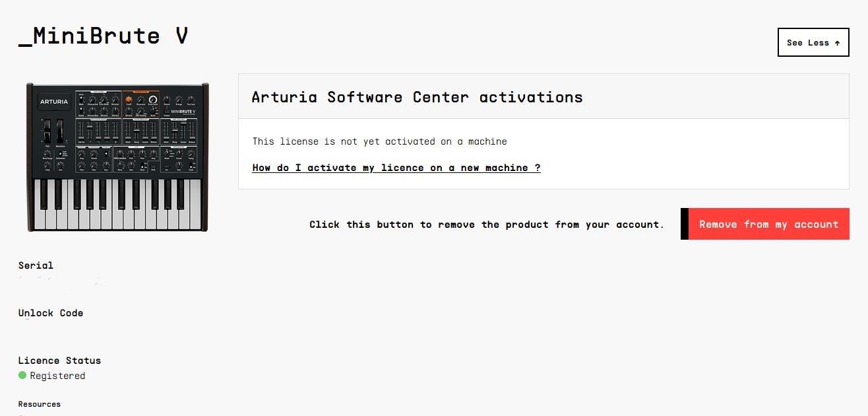The width and height of the screenshot is (868, 416).
Task: Click the ARTURIA logo on the synth image
Action: click(54, 102)
